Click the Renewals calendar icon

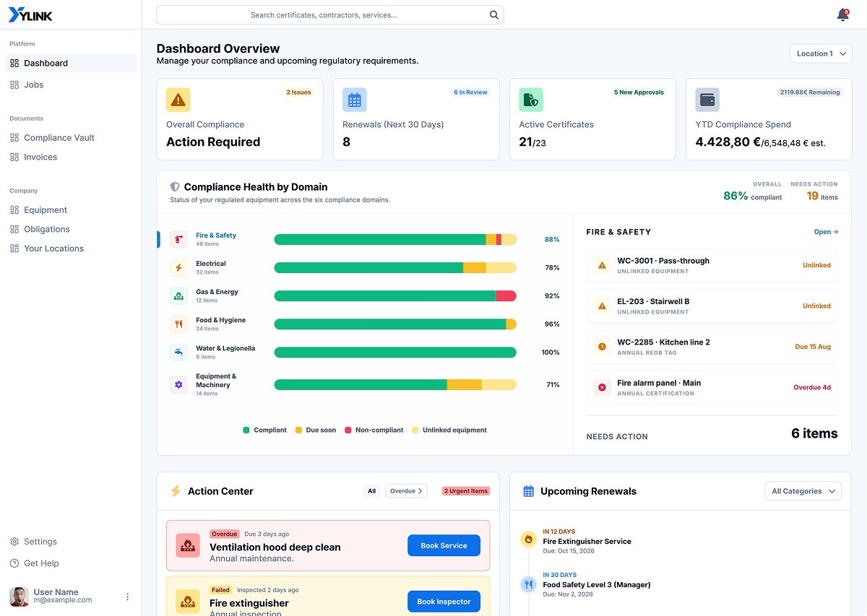click(x=354, y=100)
